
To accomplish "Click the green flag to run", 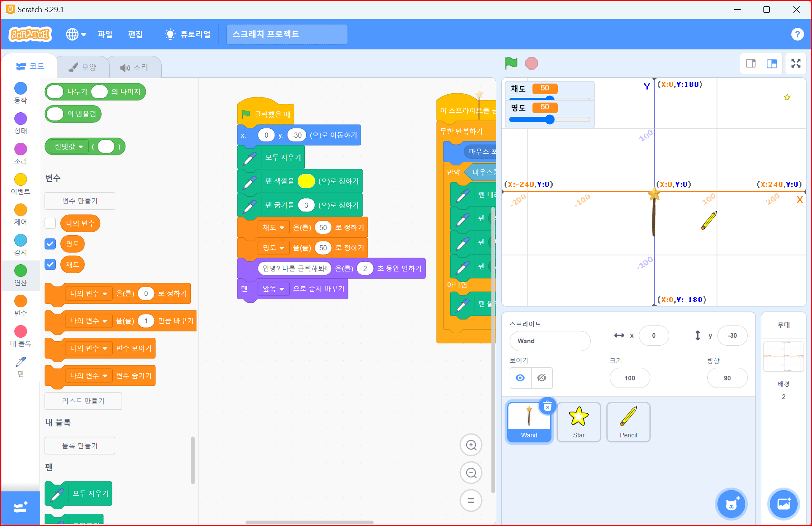I will 511,63.
